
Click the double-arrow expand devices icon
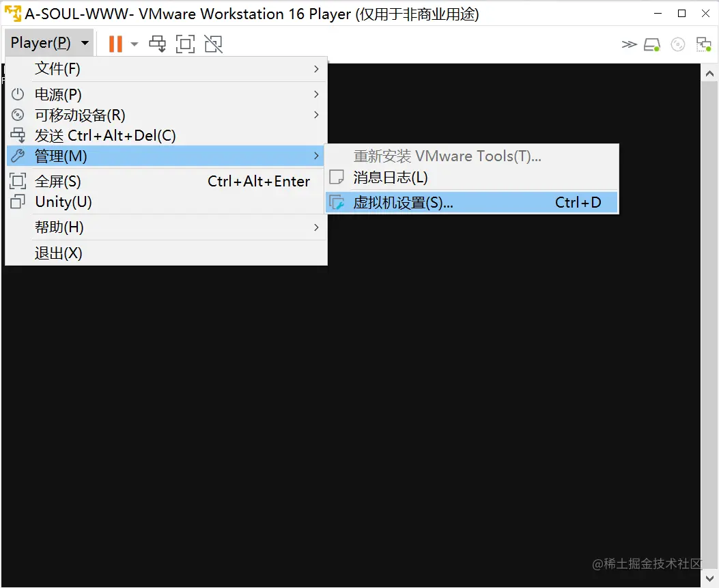click(629, 44)
